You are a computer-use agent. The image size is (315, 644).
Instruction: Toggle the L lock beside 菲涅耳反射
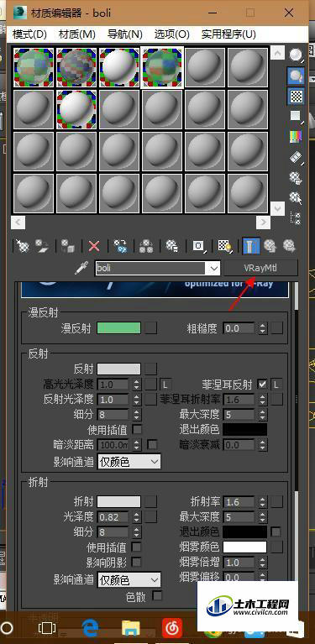point(276,385)
